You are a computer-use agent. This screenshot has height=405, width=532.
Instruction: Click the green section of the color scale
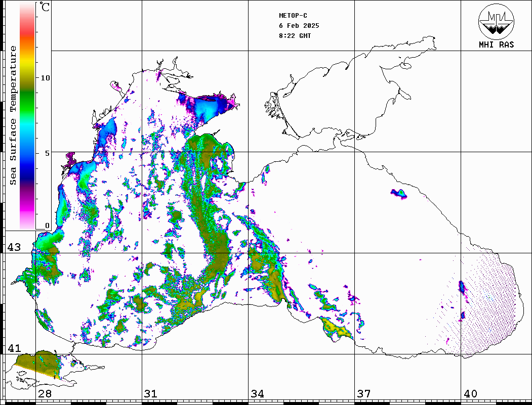(27, 102)
